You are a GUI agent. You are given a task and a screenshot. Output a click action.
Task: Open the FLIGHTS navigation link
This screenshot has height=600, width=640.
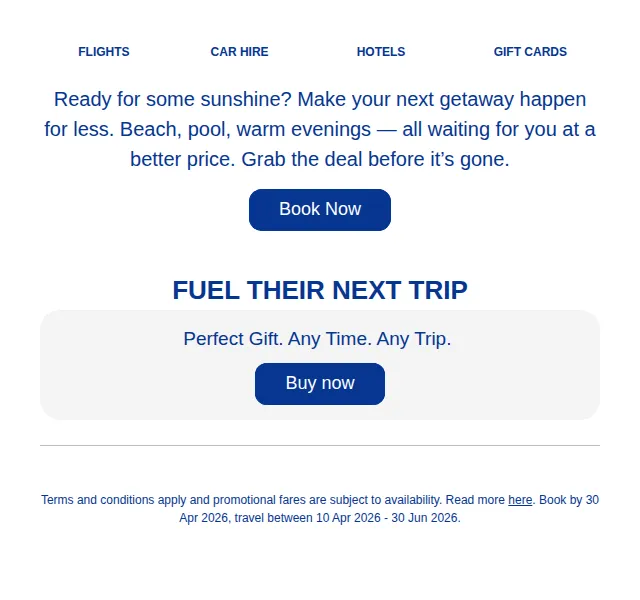[104, 52]
